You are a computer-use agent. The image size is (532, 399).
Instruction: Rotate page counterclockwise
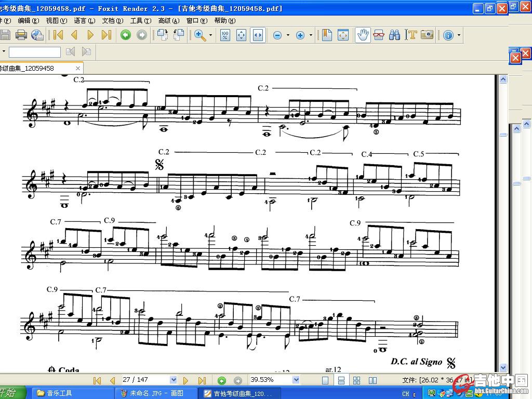click(179, 35)
